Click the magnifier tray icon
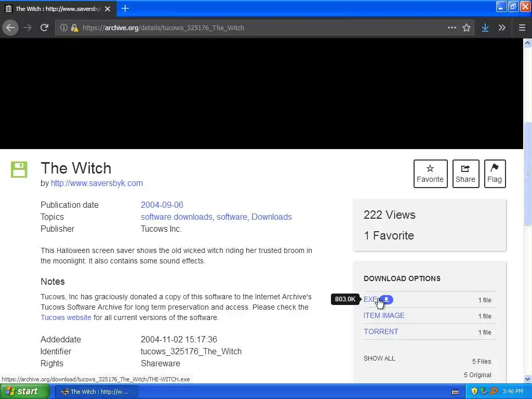The width and height of the screenshot is (532, 399). coord(494,392)
